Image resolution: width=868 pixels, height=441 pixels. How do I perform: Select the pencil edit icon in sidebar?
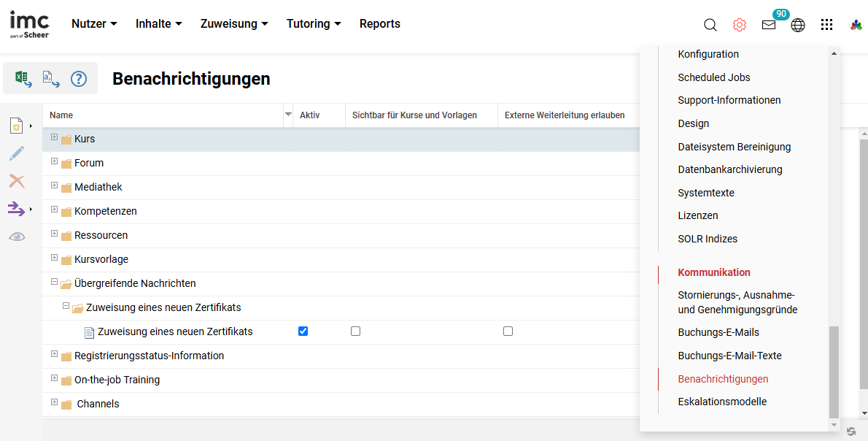pos(17,153)
